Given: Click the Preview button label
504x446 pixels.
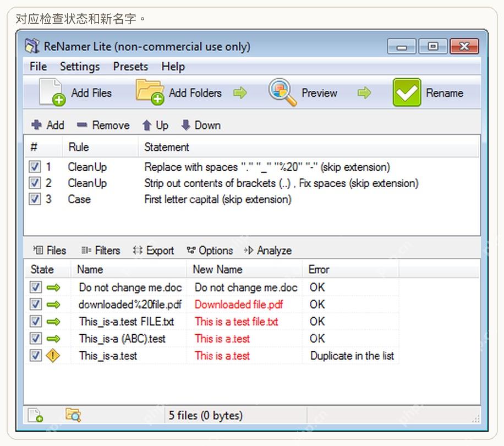Looking at the screenshot, I should (x=319, y=93).
